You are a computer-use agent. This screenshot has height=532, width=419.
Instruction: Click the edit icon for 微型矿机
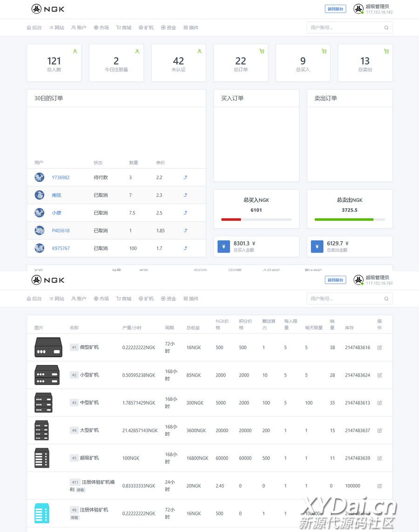379,347
